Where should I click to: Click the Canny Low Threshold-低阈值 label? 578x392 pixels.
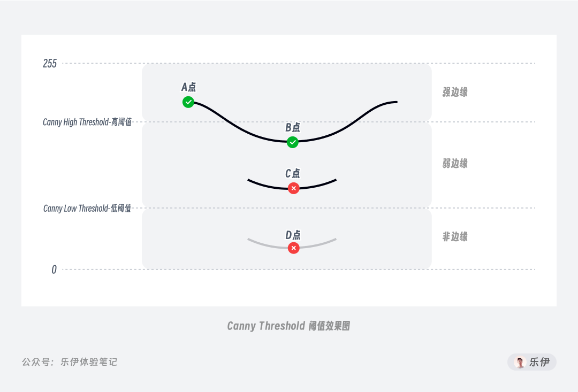[x=87, y=209]
